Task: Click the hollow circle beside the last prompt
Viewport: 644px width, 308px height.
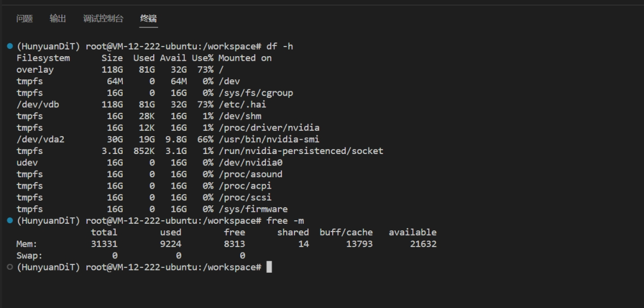Action: [x=10, y=267]
